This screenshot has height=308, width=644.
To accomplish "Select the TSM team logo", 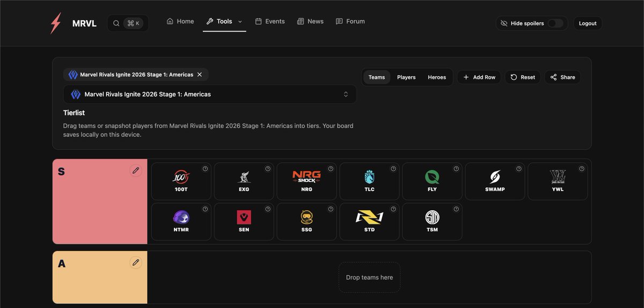I will click(x=432, y=217).
